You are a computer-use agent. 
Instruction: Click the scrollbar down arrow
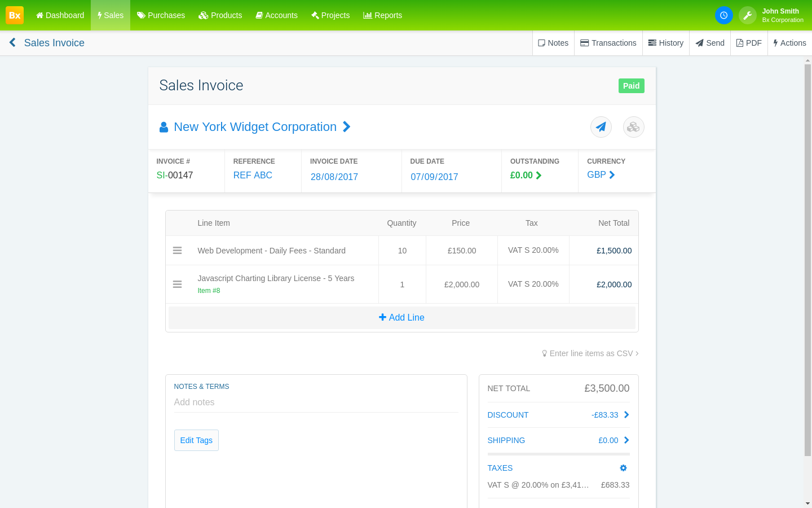tap(807, 503)
